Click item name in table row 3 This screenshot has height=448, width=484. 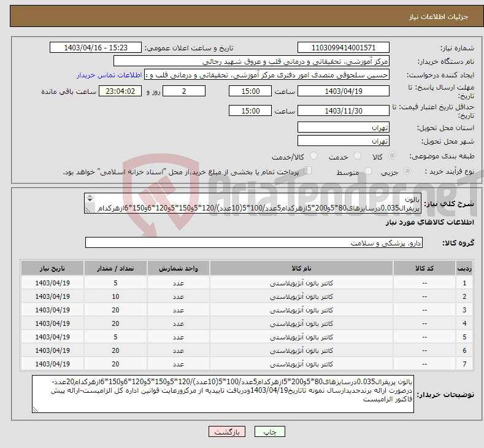(x=301, y=311)
